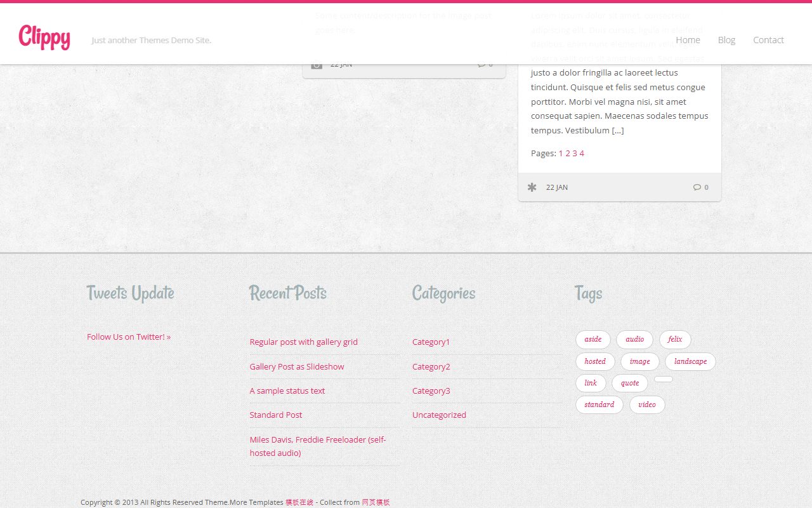This screenshot has height=508, width=812.
Task: Select Category2 in Categories
Action: point(431,366)
